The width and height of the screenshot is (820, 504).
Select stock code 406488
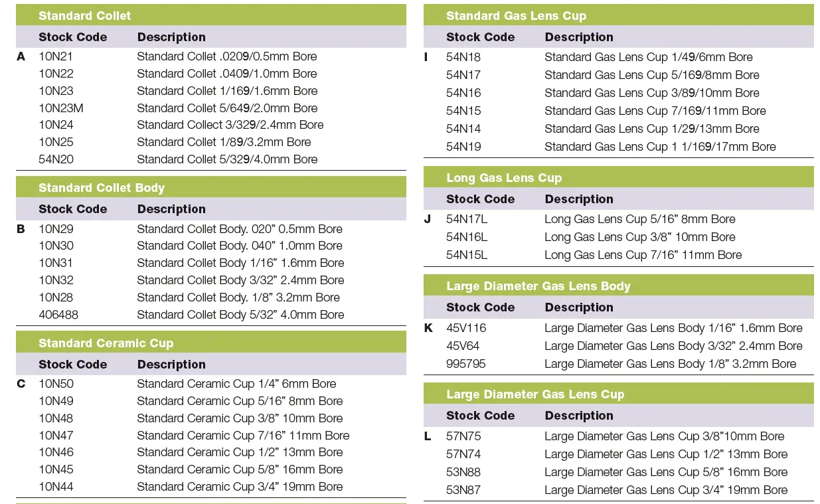pos(58,315)
